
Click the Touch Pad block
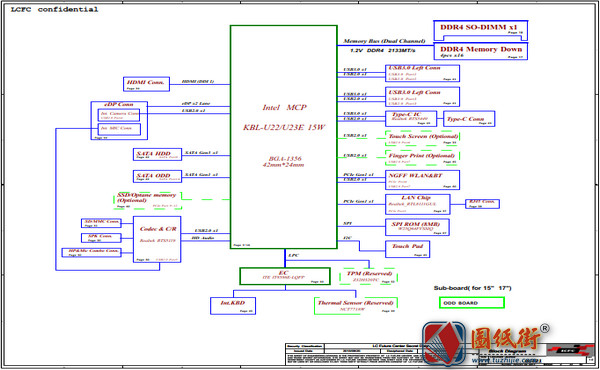(407, 249)
